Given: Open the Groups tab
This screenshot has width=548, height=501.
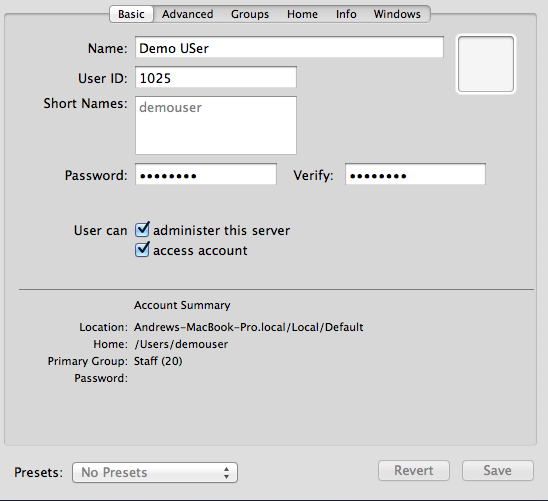Looking at the screenshot, I should click(x=250, y=14).
